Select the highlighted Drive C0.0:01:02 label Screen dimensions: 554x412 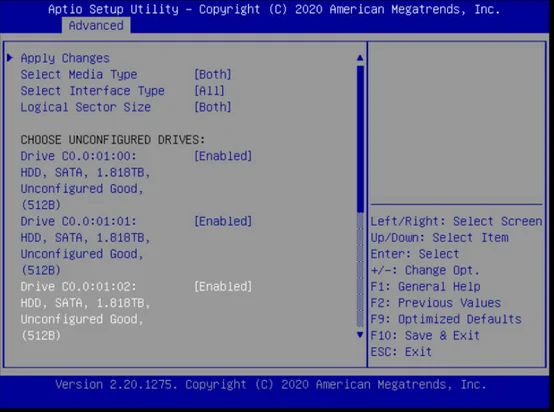pos(78,287)
